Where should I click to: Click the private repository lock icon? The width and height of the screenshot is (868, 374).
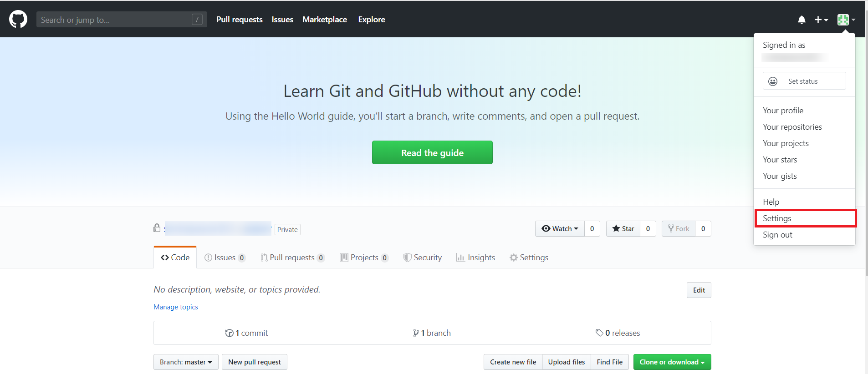(x=157, y=228)
